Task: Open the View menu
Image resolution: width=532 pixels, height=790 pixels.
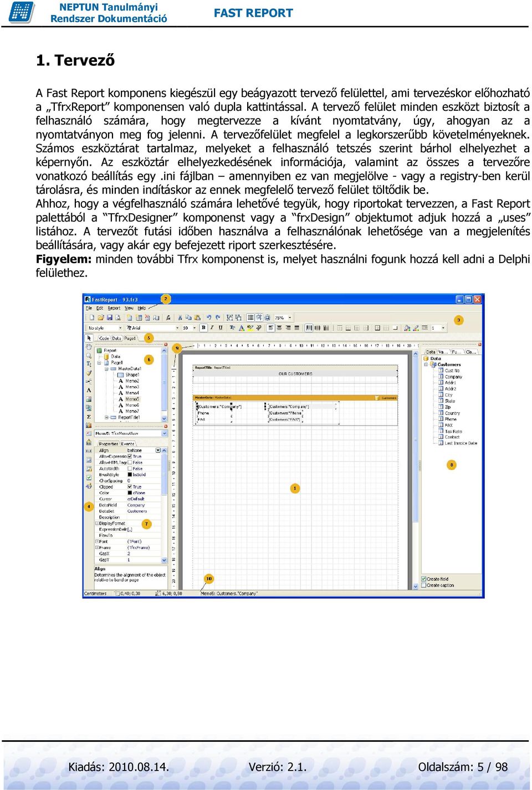Action: pyautogui.click(x=129, y=308)
